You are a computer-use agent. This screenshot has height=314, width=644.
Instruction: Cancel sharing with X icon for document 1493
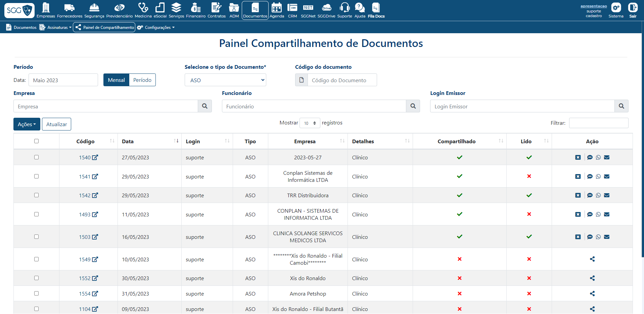(578, 214)
